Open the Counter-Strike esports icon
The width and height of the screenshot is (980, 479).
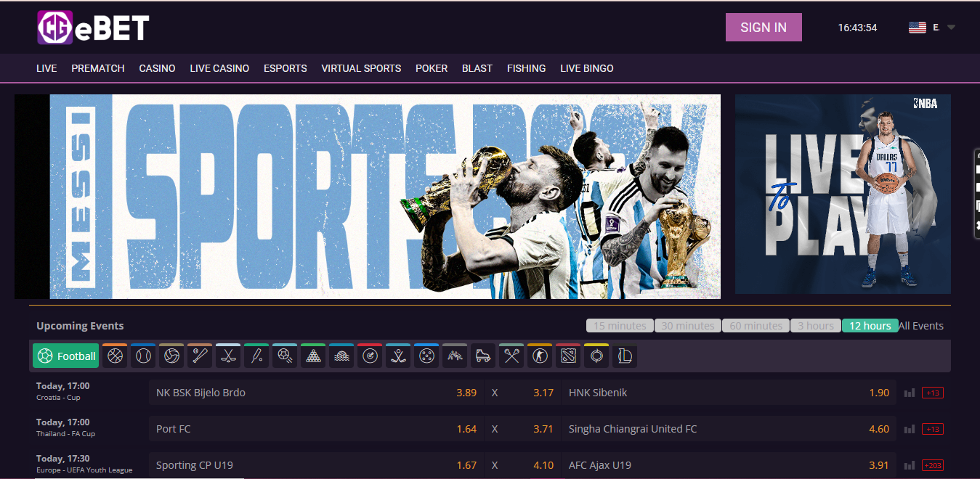pyautogui.click(x=540, y=356)
